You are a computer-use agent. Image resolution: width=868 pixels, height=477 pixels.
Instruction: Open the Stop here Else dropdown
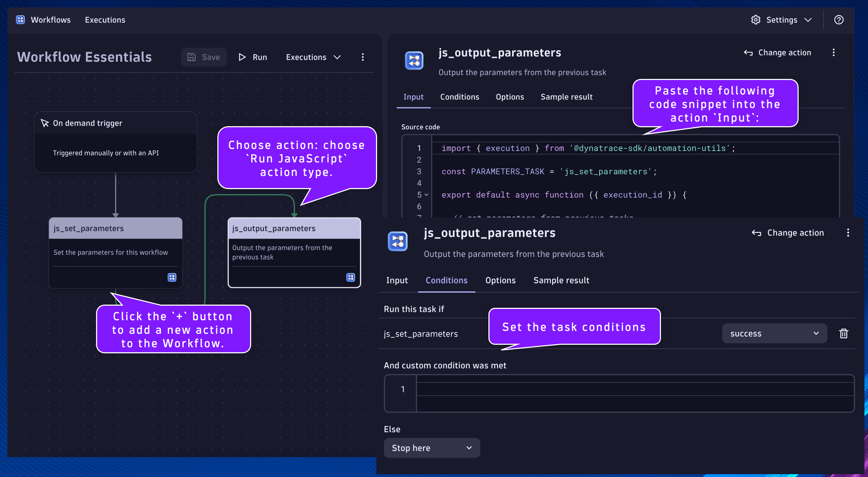point(432,448)
